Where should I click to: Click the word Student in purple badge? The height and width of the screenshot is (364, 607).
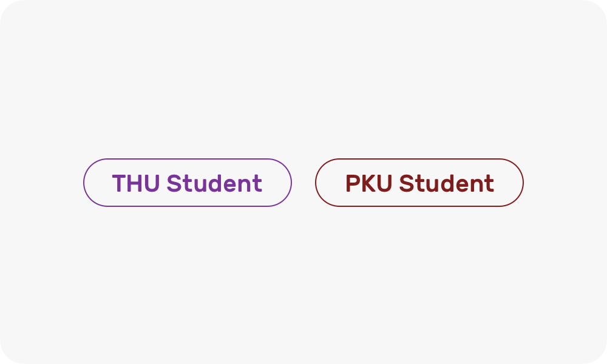[x=214, y=183]
